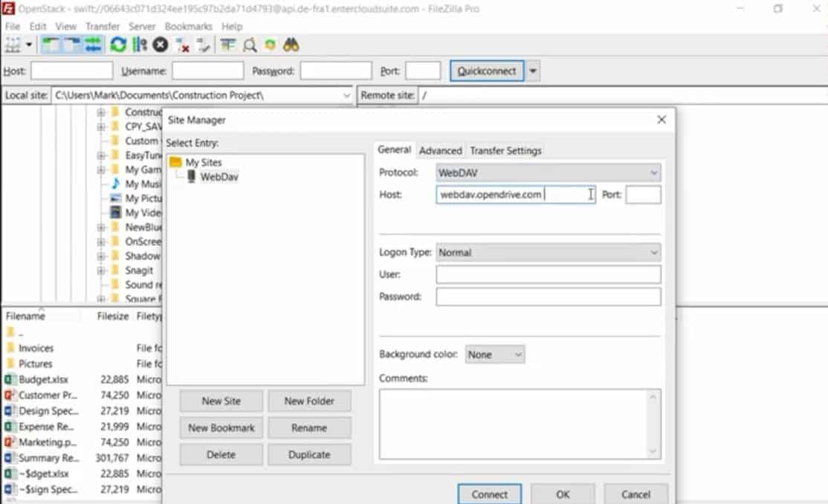The width and height of the screenshot is (828, 504).
Task: Toggle the local directory tree display
Action: point(51,45)
